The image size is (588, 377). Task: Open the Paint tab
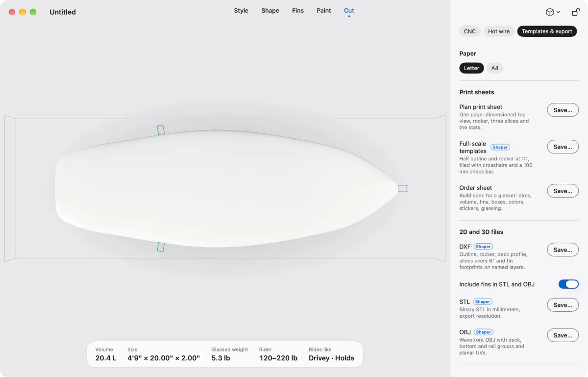(324, 11)
